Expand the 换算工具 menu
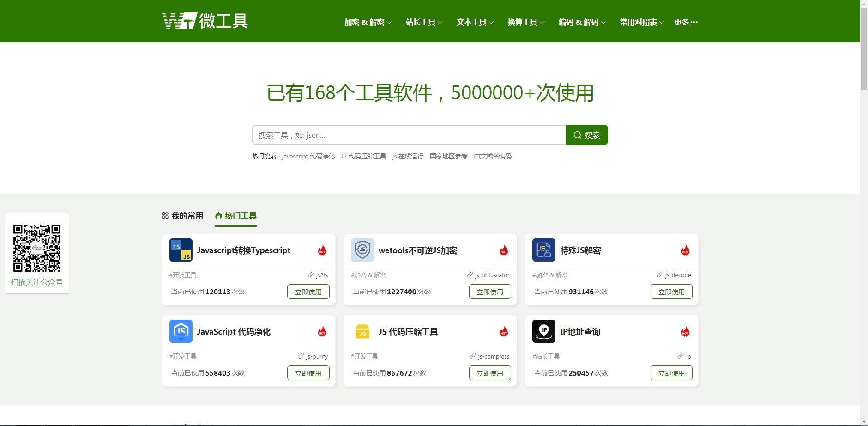The image size is (868, 426). pyautogui.click(x=526, y=22)
